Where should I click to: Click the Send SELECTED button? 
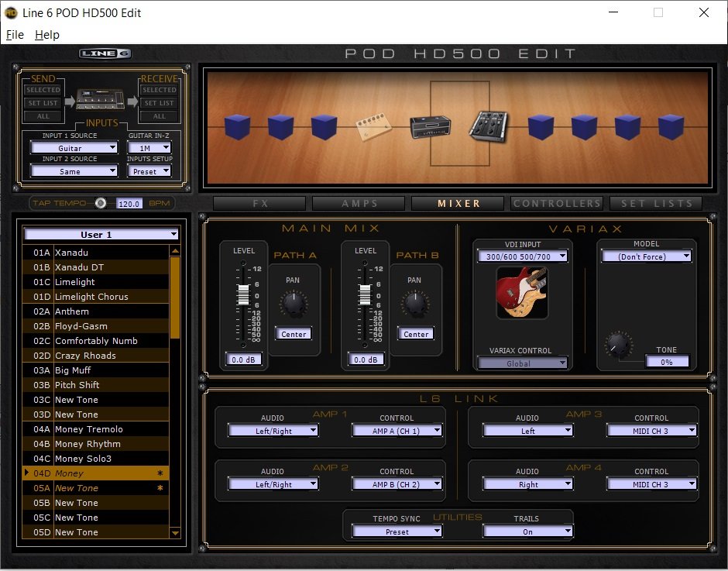tap(43, 91)
